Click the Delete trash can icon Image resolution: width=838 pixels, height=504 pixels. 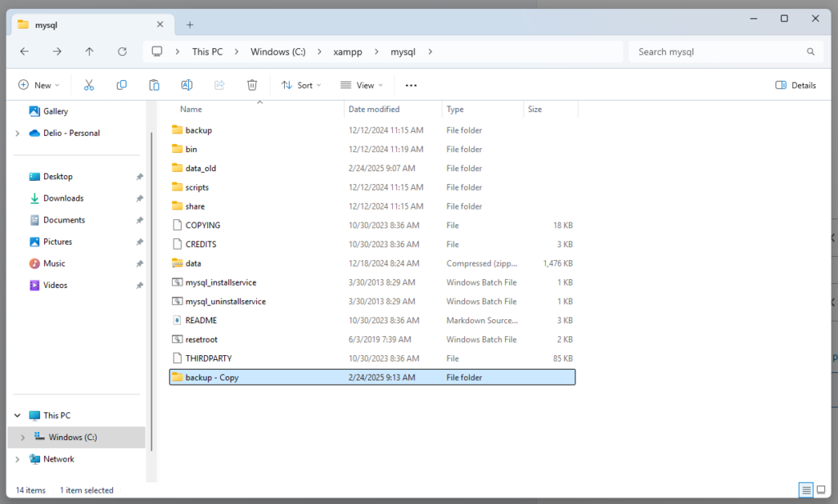point(252,85)
